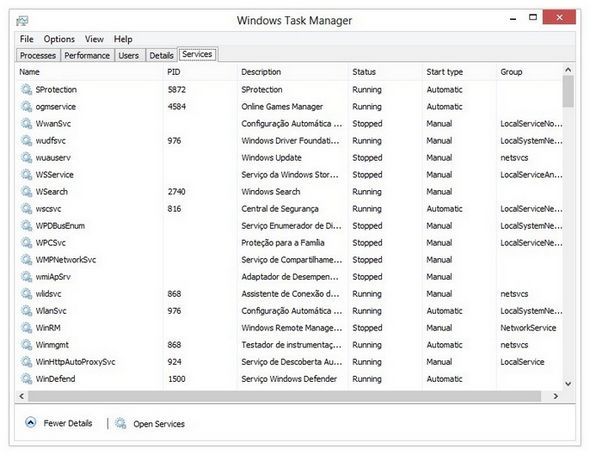
Task: Open the Options menu
Action: (59, 39)
